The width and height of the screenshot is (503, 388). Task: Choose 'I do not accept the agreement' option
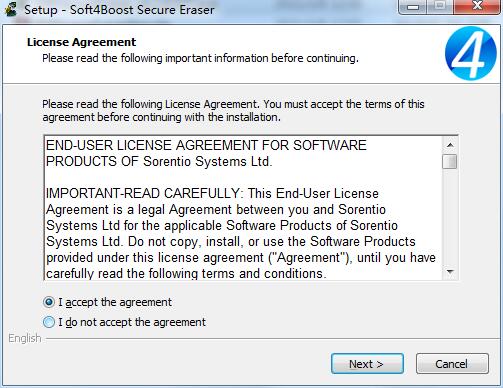(49, 322)
